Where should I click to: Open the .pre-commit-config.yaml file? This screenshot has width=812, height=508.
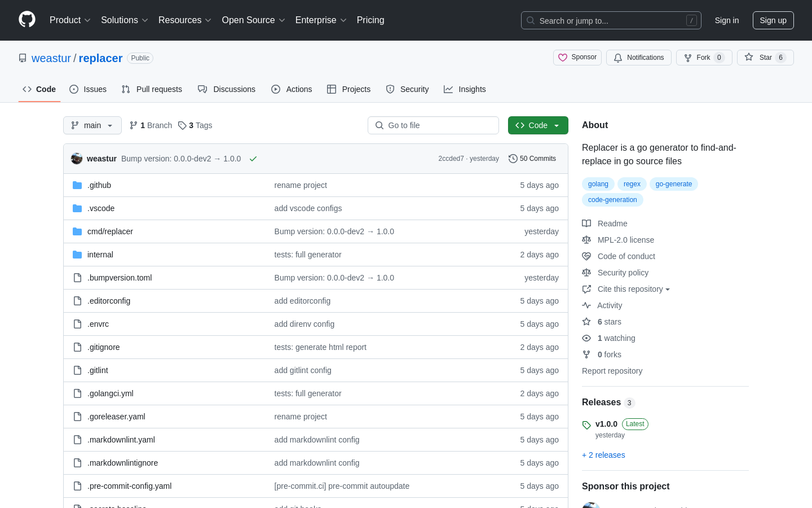129,486
